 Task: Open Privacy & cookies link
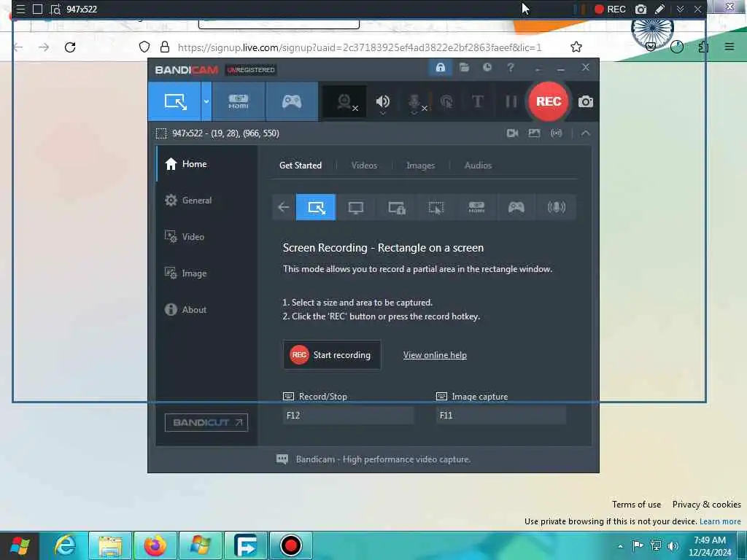point(706,505)
